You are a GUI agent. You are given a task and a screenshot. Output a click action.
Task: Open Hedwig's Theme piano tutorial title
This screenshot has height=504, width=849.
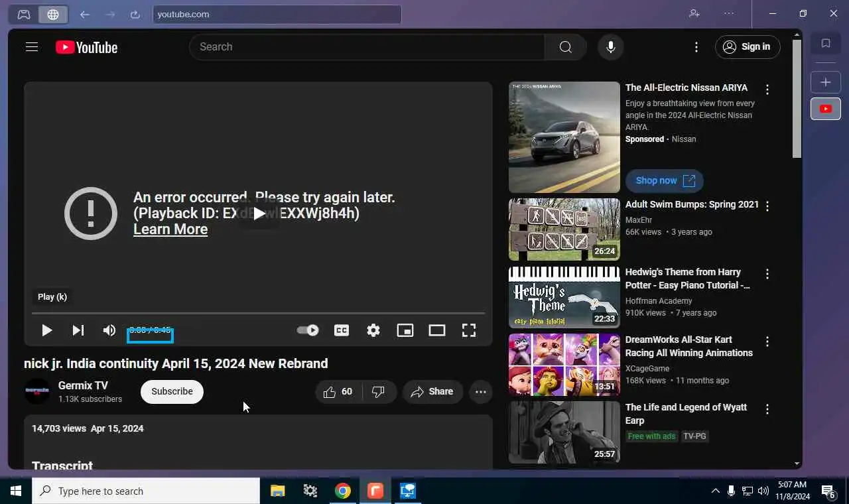(688, 279)
